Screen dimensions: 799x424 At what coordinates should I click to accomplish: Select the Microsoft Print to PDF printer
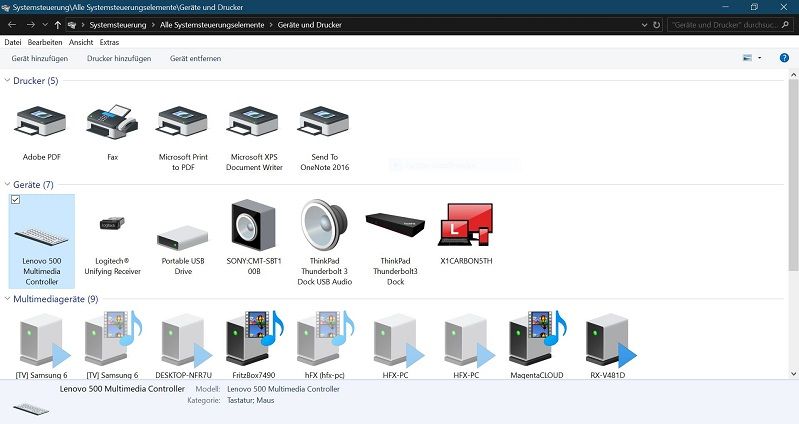(x=183, y=122)
